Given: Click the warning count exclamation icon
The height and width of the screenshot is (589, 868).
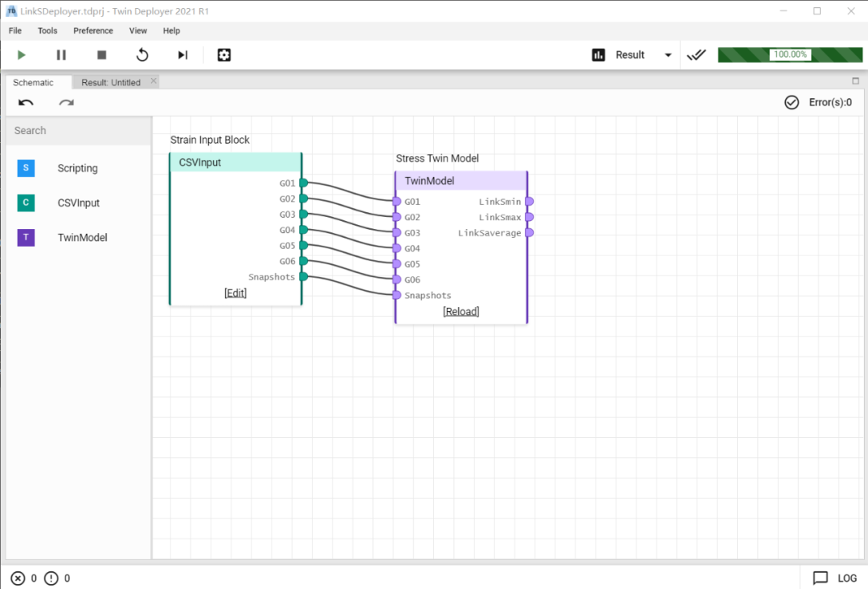Looking at the screenshot, I should pyautogui.click(x=51, y=579).
